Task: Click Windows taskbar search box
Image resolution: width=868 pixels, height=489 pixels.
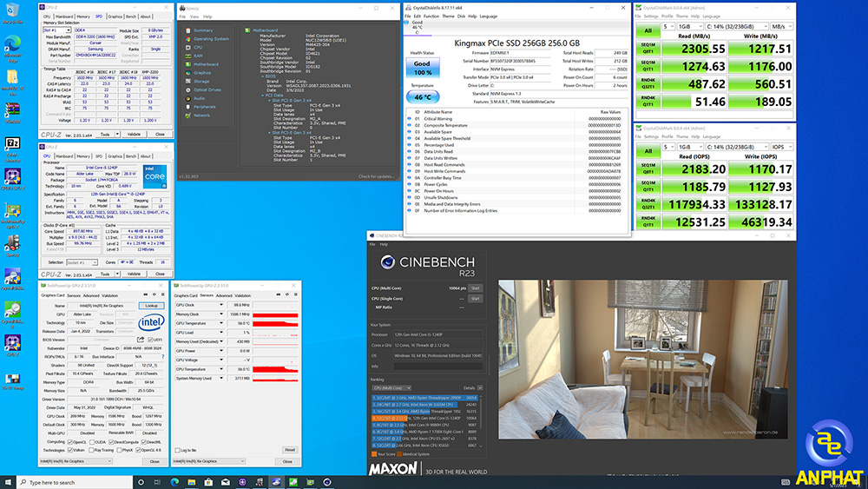Action: (75, 482)
